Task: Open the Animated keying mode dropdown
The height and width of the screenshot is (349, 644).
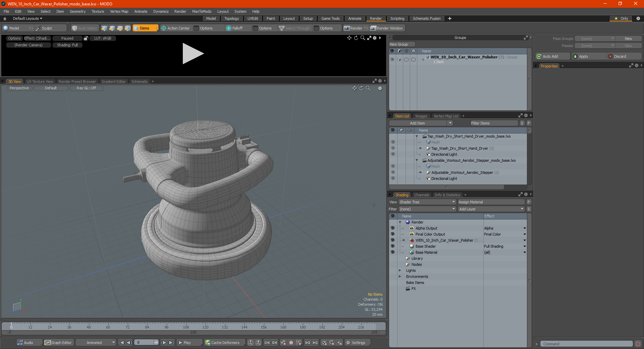Action: pos(96,343)
